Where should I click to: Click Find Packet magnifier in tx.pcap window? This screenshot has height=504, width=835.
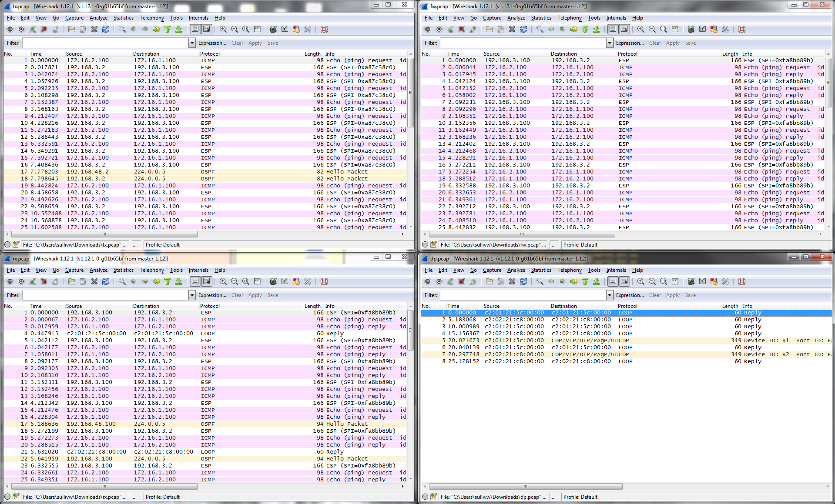coord(122,29)
